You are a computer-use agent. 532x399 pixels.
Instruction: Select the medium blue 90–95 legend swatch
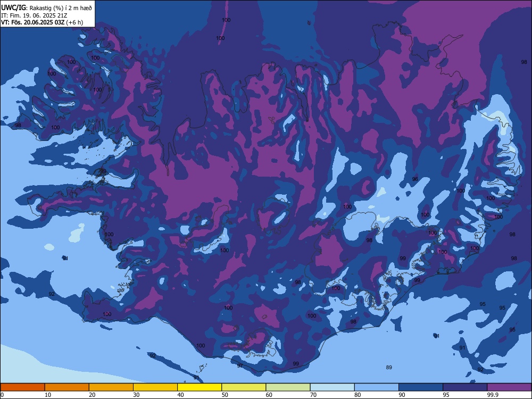coord(421,387)
